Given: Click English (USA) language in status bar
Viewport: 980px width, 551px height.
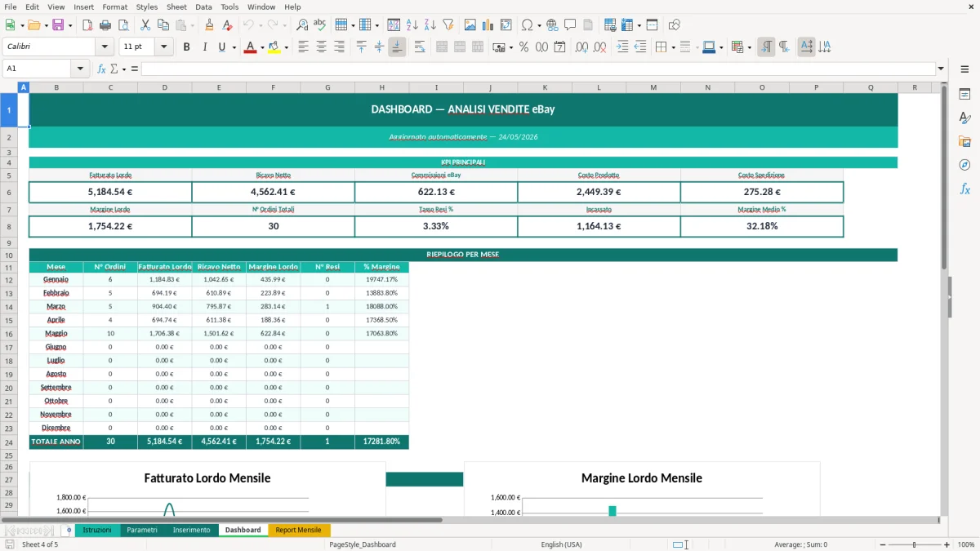Looking at the screenshot, I should (x=561, y=544).
